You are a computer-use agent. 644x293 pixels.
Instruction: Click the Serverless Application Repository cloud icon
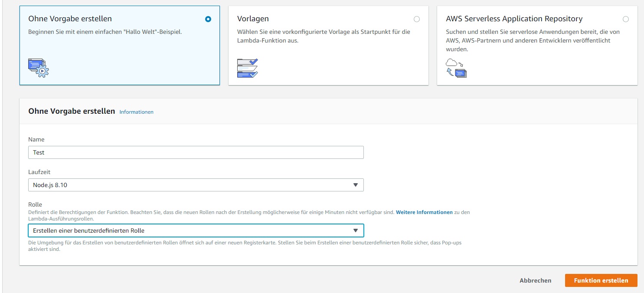[456, 68]
